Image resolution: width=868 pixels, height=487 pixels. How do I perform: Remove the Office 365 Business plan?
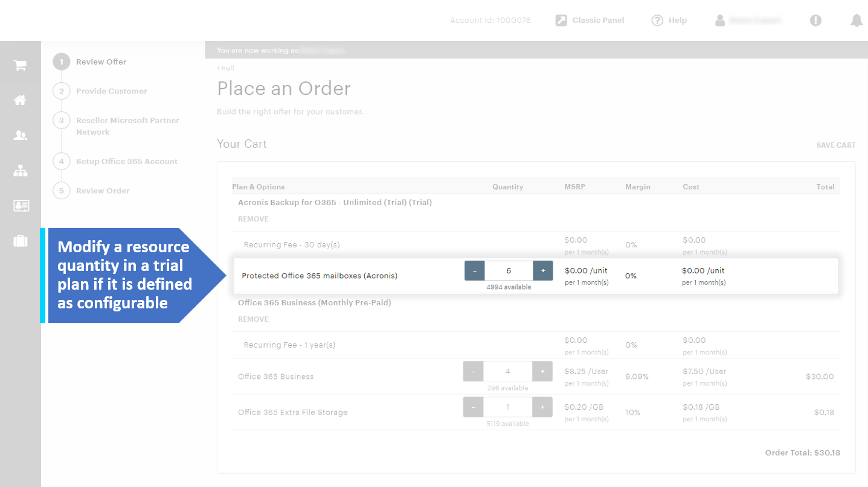[x=253, y=319]
